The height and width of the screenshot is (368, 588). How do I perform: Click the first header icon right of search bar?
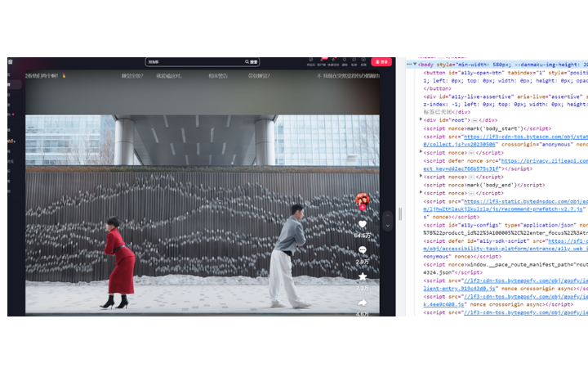point(311,61)
